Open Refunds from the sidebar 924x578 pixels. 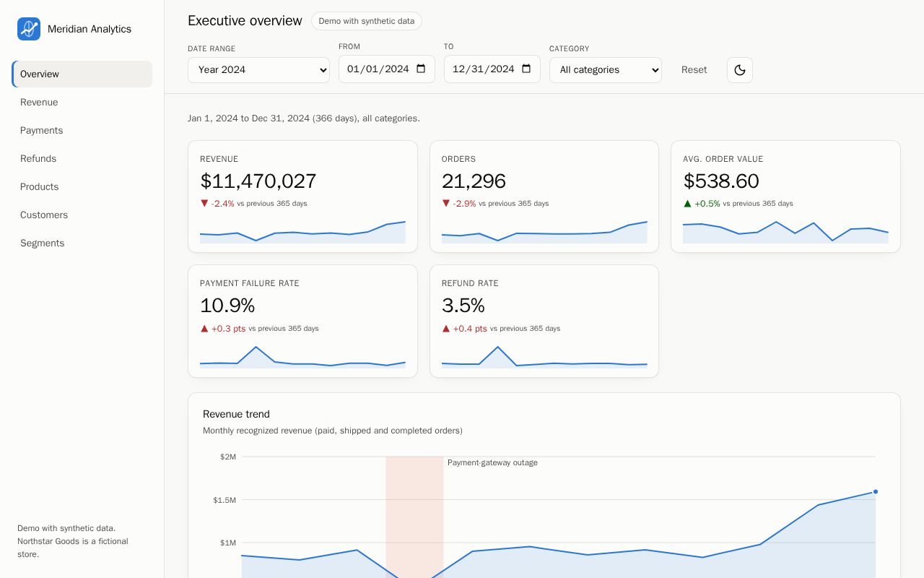(82, 158)
